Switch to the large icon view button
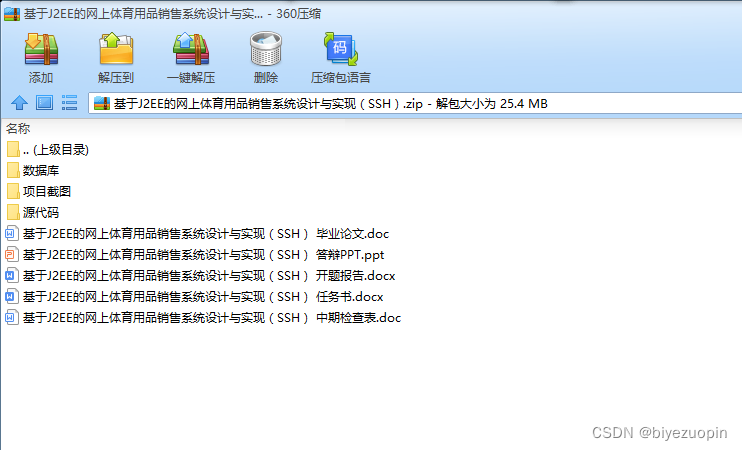 coord(44,103)
